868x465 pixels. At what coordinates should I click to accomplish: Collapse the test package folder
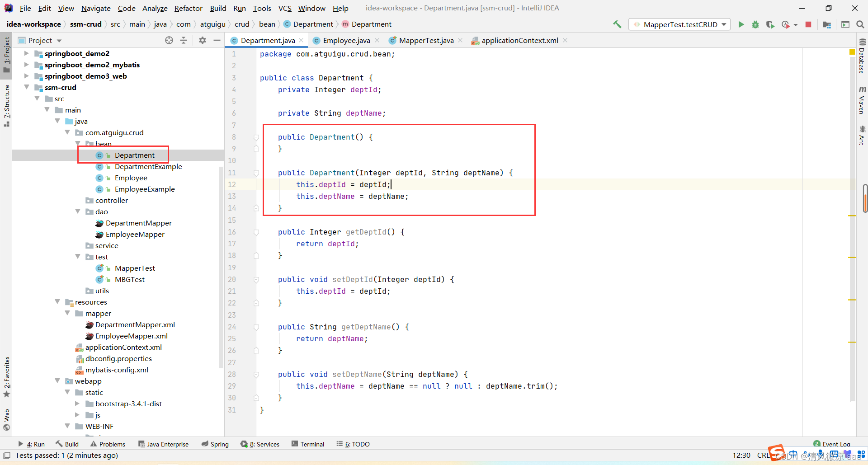pyautogui.click(x=78, y=257)
